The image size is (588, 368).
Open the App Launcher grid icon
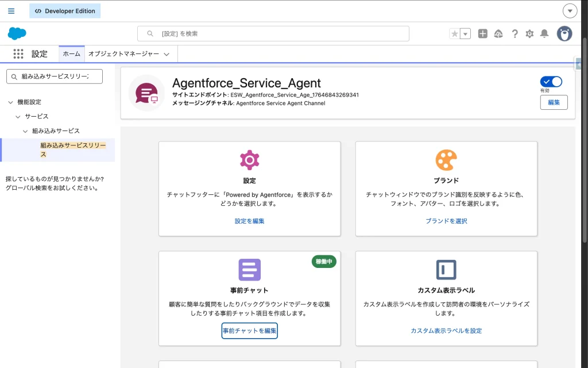(18, 54)
